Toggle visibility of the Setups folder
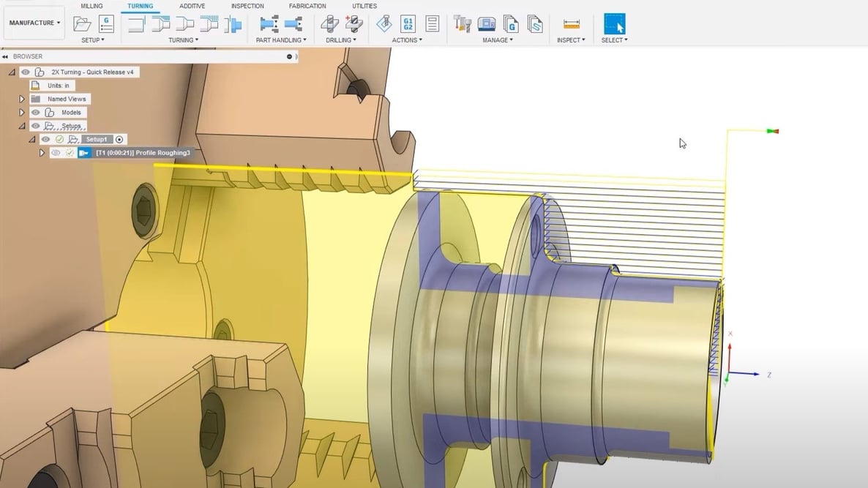868x488 pixels. coord(36,124)
